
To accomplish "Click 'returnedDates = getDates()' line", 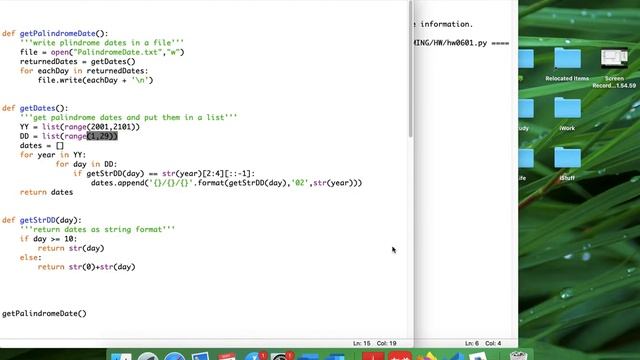I will coord(78,62).
